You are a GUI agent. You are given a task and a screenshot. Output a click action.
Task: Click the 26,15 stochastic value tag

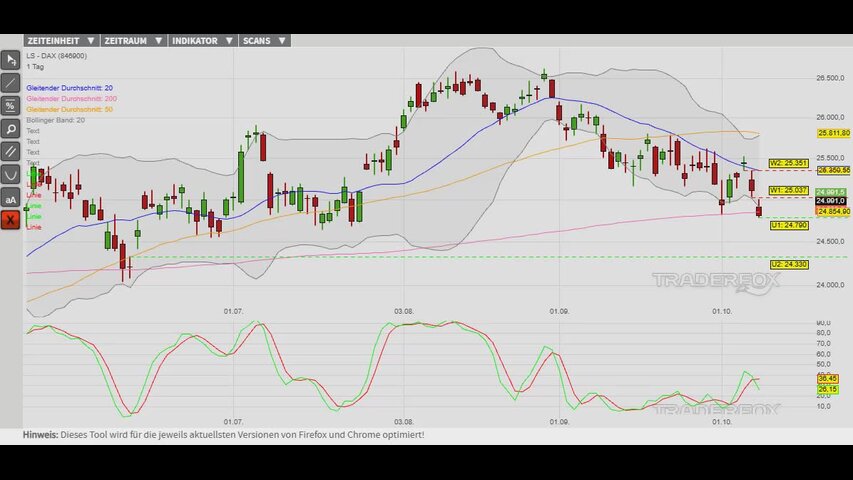(x=827, y=389)
